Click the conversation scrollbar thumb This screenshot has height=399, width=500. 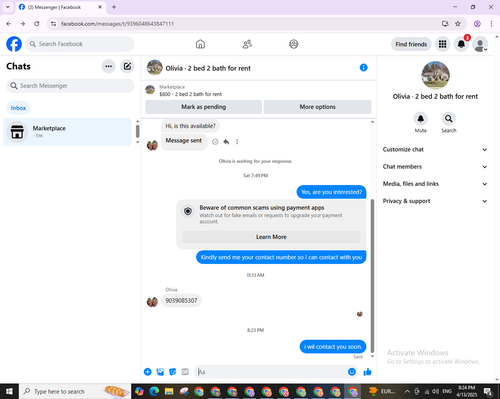pyautogui.click(x=372, y=276)
